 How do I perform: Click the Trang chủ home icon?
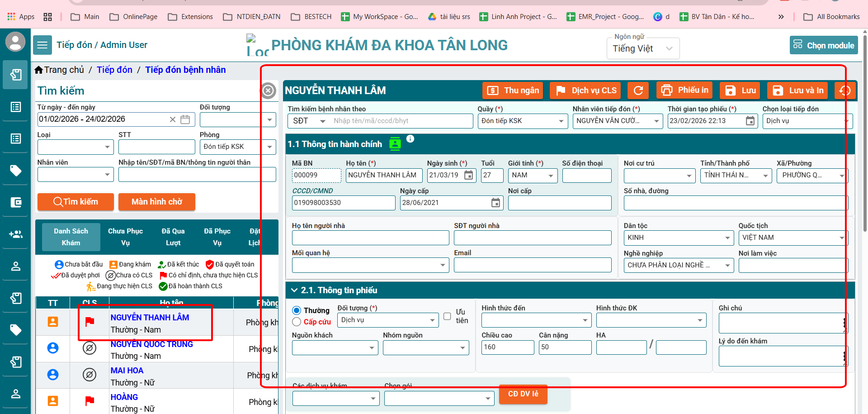tap(39, 70)
